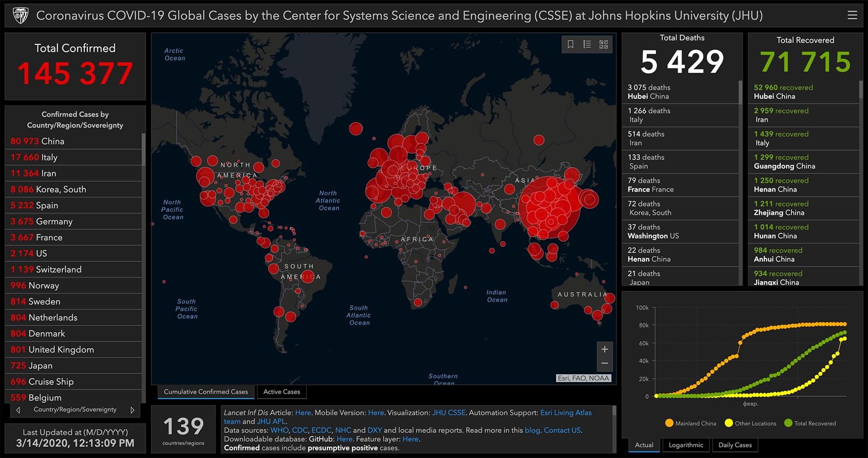Viewport: 868px width, 458px height.
Task: Open the Esri Living Atlas team link
Action: point(566,413)
